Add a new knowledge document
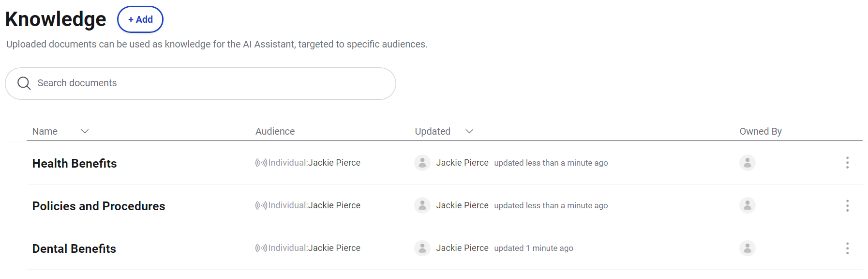This screenshot has height=279, width=868. click(x=140, y=19)
